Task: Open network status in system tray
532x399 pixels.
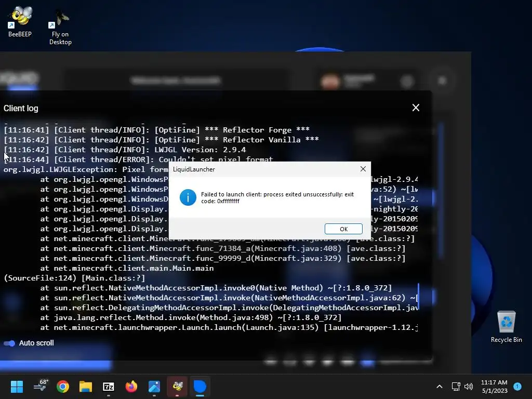Action: (456, 387)
